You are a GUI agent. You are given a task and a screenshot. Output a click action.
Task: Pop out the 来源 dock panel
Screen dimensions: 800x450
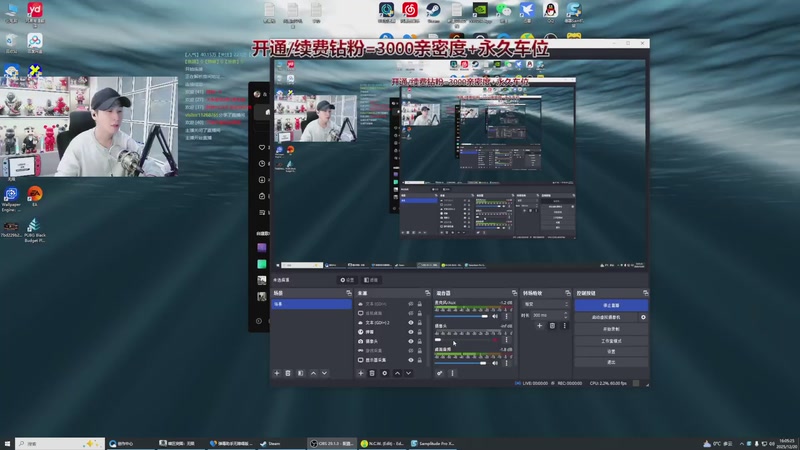pyautogui.click(x=428, y=293)
